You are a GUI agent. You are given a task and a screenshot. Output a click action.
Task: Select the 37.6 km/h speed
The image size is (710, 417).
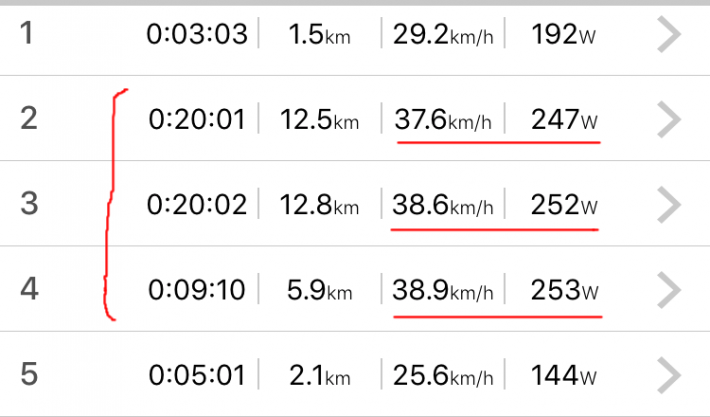pos(444,120)
